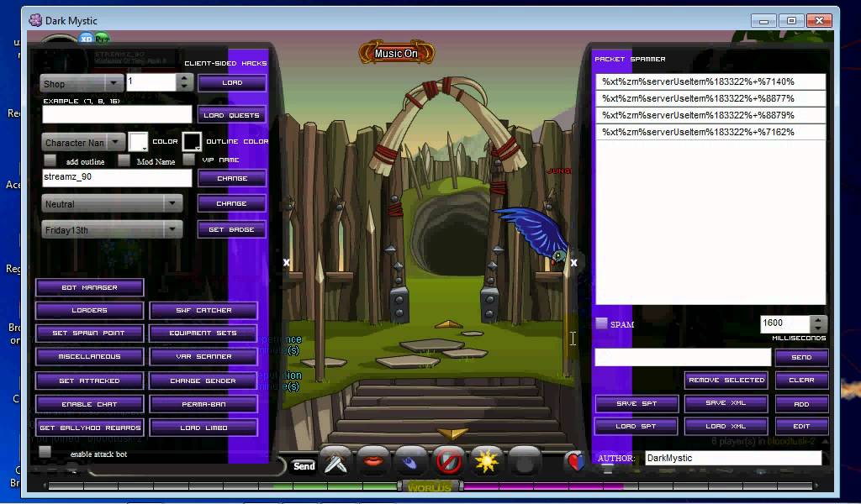This screenshot has width=861, height=504.
Task: Open the Shop dropdown
Action: click(82, 83)
